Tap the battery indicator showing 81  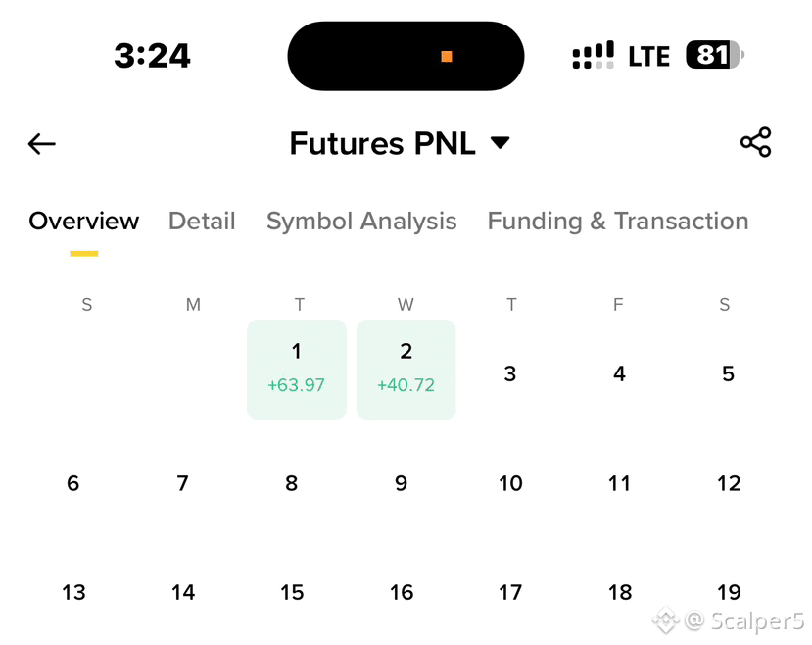[715, 54]
